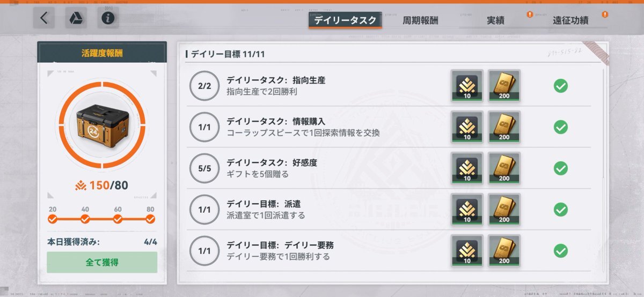This screenshot has width=644, height=297.
Task: Switch to the 周期報酬 tab
Action: pyautogui.click(x=420, y=21)
